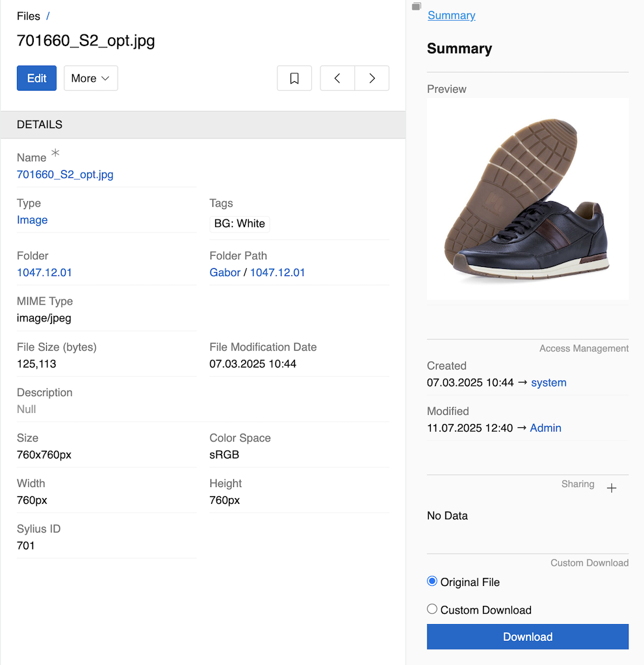Select the Original File radio button
644x665 pixels.
(x=432, y=582)
